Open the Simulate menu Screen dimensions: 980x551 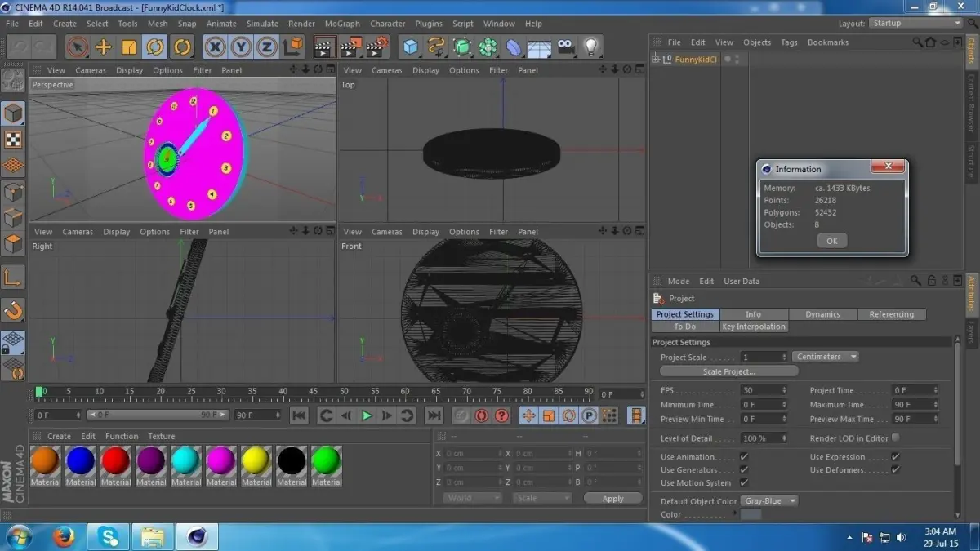click(x=262, y=24)
